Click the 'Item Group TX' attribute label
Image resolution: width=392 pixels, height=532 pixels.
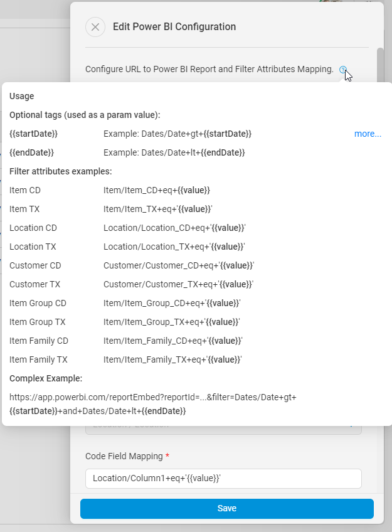point(37,322)
